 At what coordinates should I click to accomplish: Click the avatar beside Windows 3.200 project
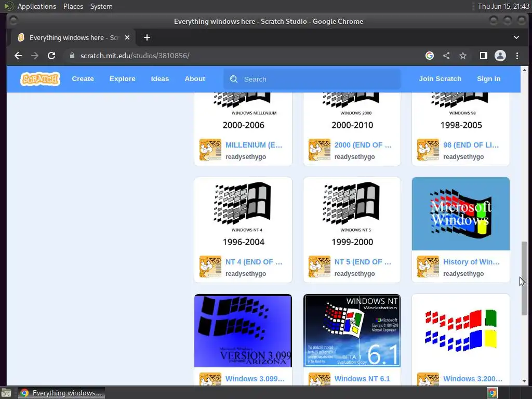coord(428,379)
